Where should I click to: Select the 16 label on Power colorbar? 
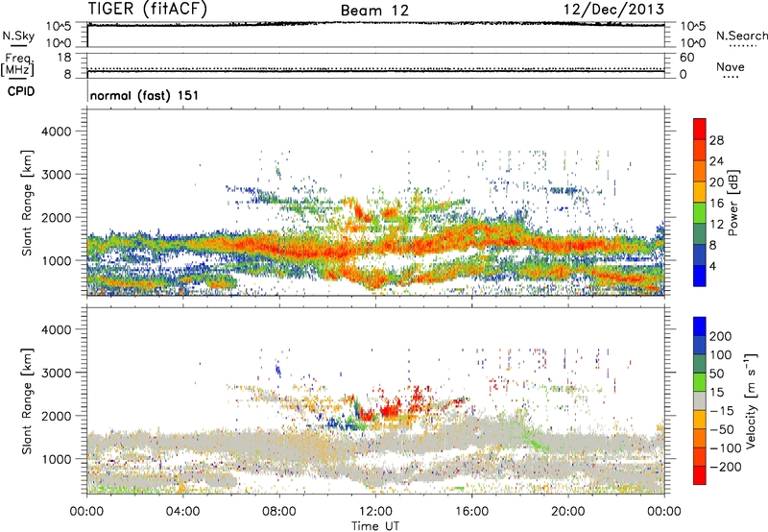[716, 204]
